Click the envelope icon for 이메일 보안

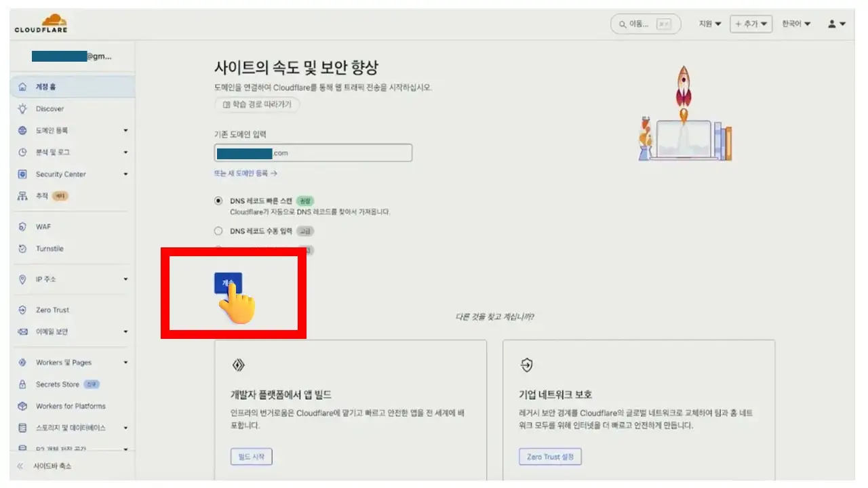[22, 331]
